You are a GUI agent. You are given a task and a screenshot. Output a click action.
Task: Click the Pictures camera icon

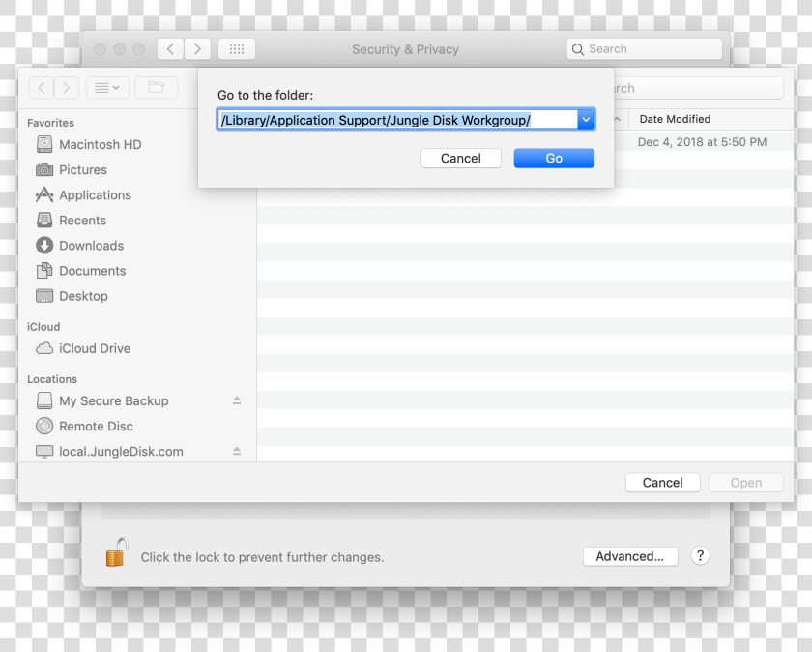44,169
